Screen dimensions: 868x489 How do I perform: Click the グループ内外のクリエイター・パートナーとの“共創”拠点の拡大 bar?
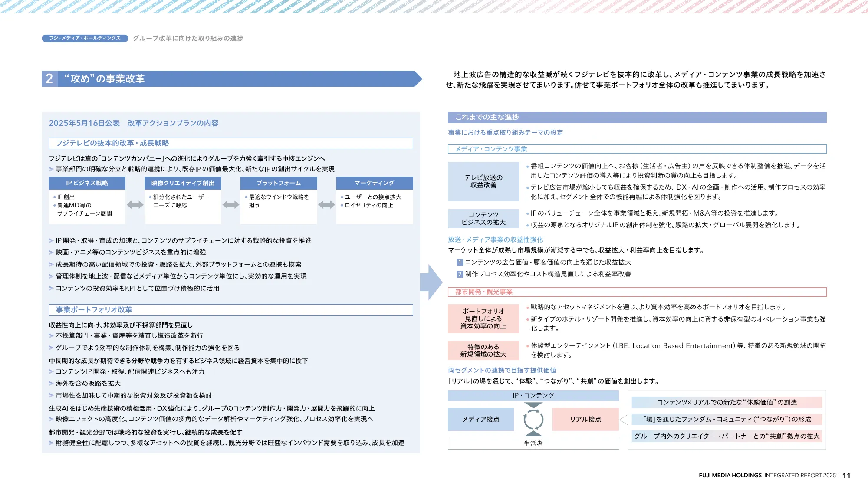tap(727, 436)
